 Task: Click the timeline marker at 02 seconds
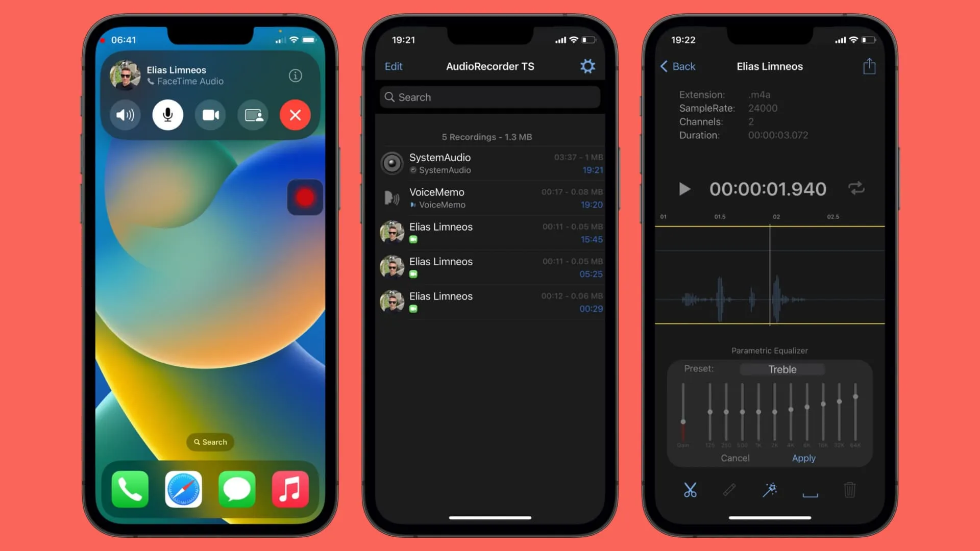(777, 217)
